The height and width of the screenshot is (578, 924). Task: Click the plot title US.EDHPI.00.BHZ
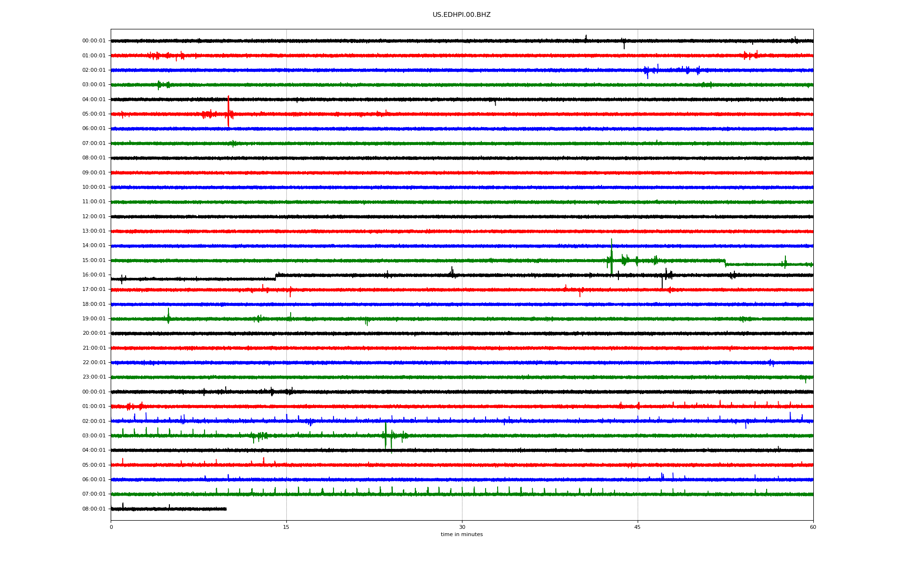click(x=461, y=15)
